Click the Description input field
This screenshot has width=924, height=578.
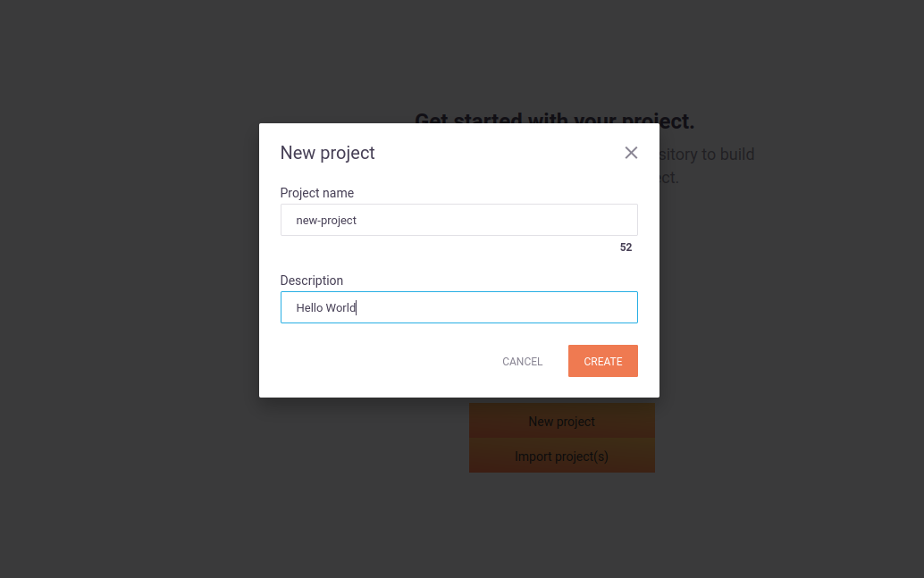pos(459,307)
